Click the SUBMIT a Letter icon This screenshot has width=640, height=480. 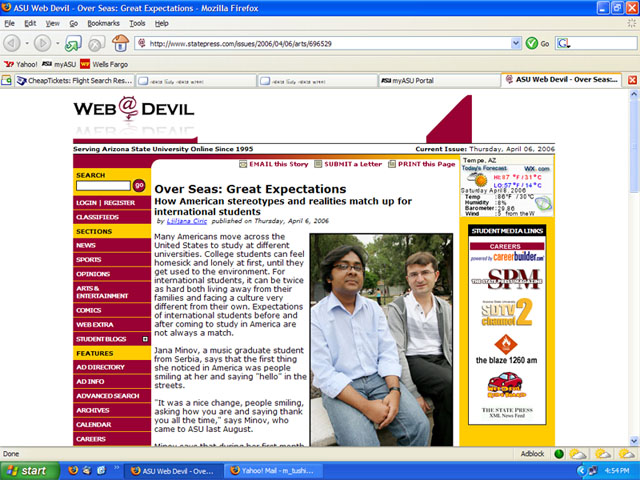318,164
